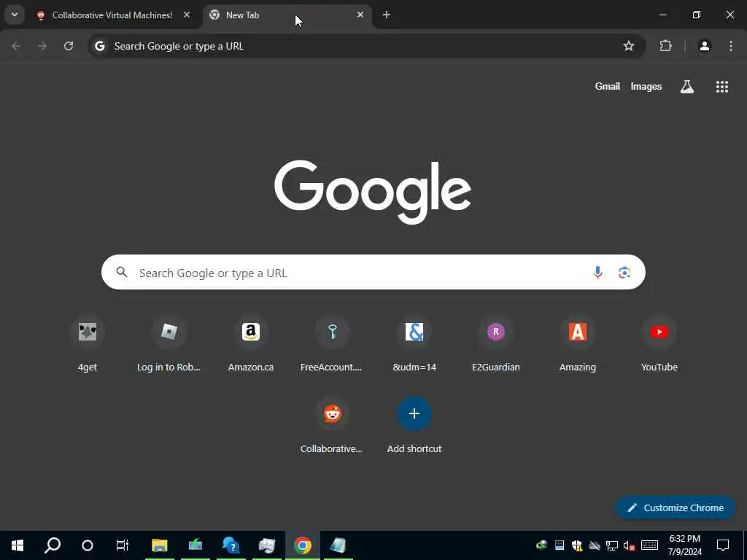
Task: Open Chrome's three-dot menu
Action: click(731, 46)
